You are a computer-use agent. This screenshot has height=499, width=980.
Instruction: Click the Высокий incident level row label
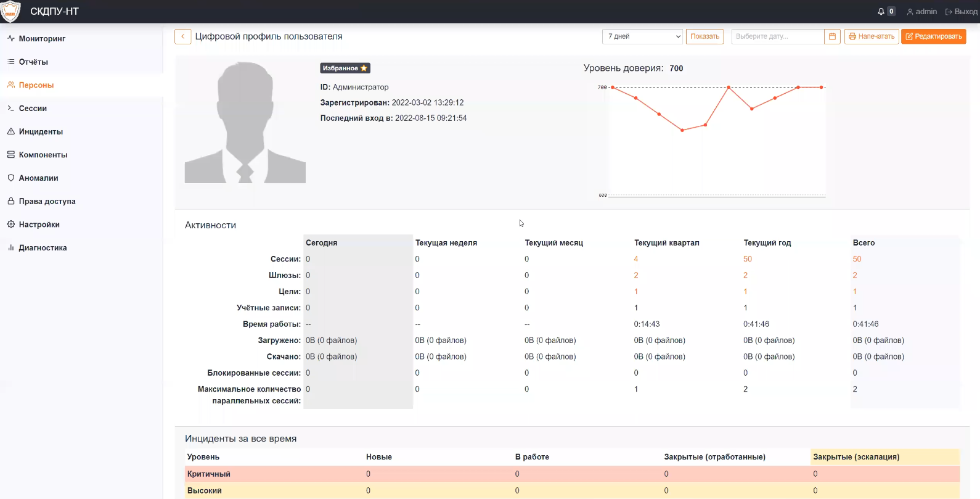point(205,490)
